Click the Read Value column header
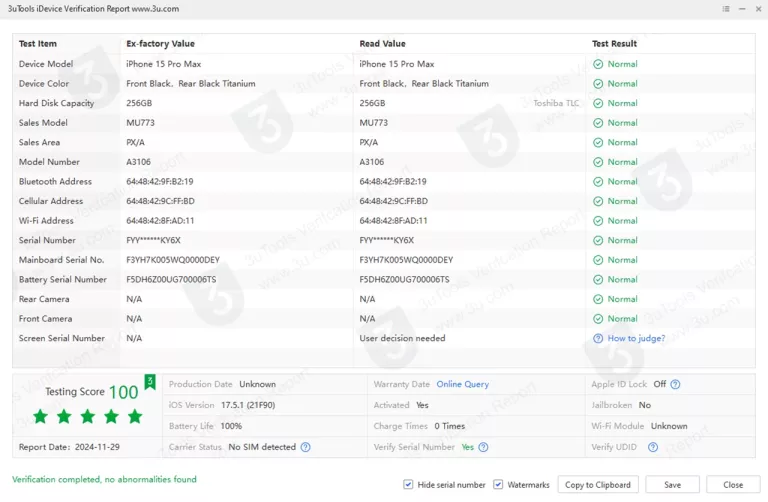Viewport: 768px width, 502px height. 382,44
